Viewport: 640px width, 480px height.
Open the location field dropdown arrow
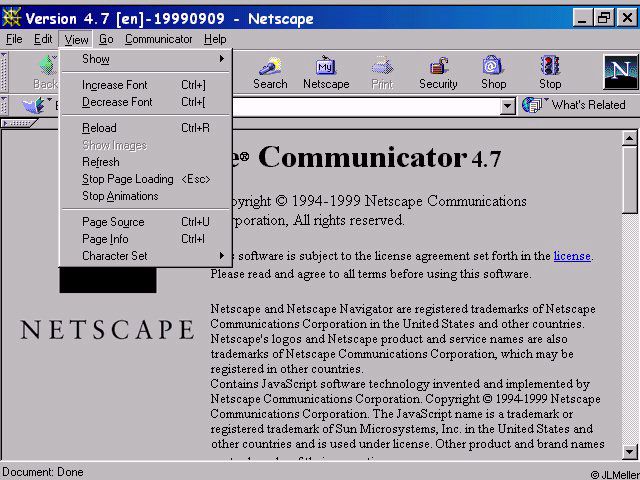pos(507,106)
